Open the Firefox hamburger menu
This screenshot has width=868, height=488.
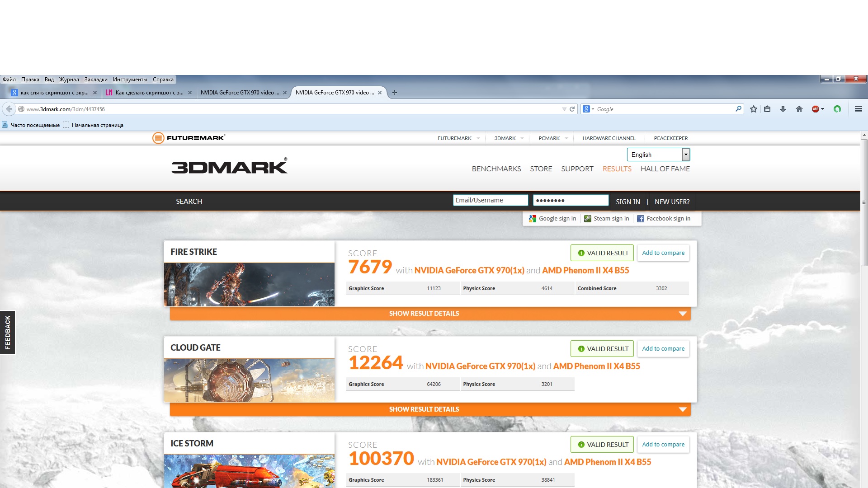pyautogui.click(x=858, y=109)
